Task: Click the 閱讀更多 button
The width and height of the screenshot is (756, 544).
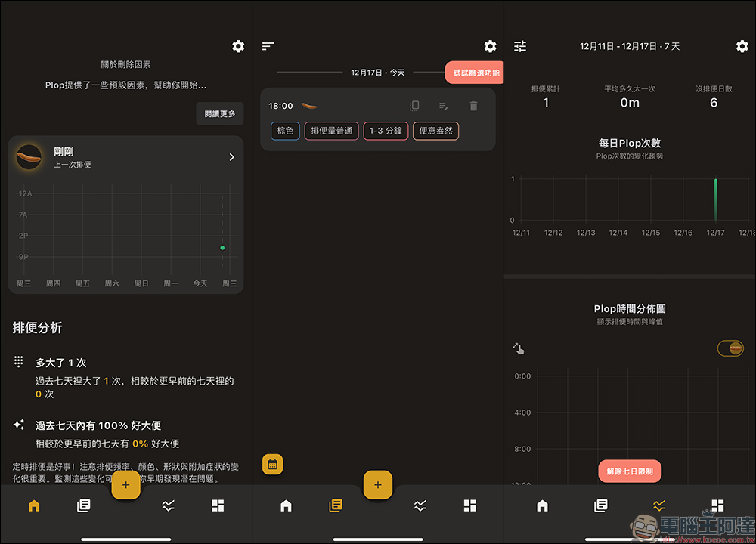Action: click(x=220, y=114)
